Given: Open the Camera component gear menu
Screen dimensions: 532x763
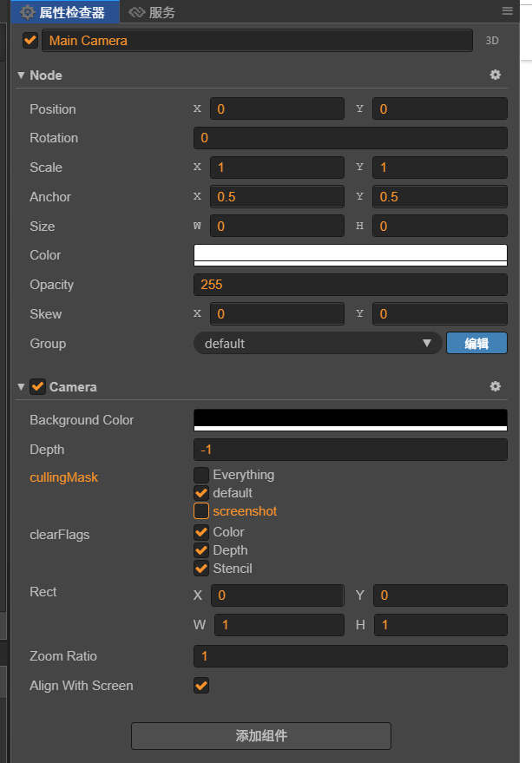Looking at the screenshot, I should [x=495, y=386].
